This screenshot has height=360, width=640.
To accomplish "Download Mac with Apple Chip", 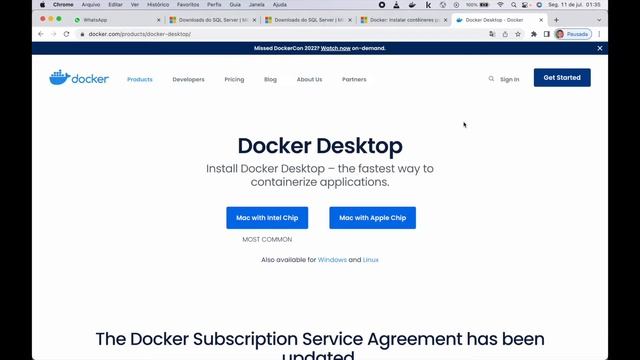I will point(373,218).
